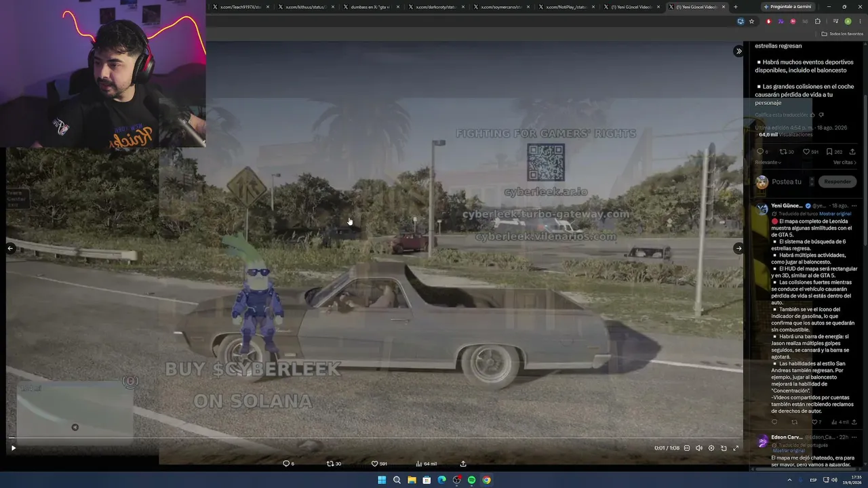The image size is (868, 488).
Task: Switch to the dumbass en X tab
Action: click(370, 7)
